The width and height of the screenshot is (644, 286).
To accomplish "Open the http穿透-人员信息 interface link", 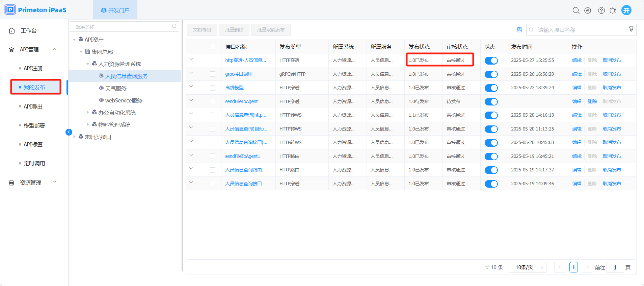I will [245, 60].
